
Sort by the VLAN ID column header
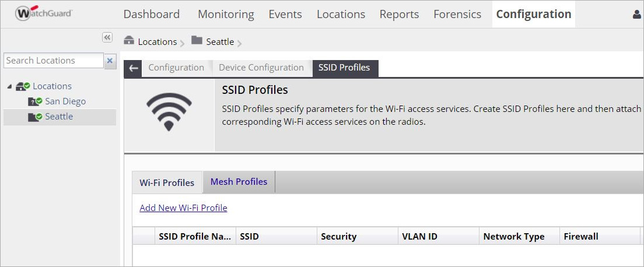coord(419,236)
